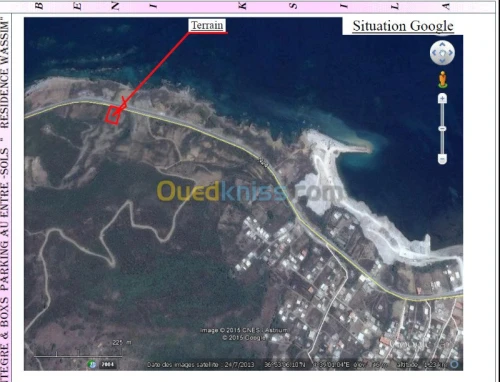This screenshot has width=500, height=382.
Task: Click the scale bar line on map
Action: [x=78, y=355]
